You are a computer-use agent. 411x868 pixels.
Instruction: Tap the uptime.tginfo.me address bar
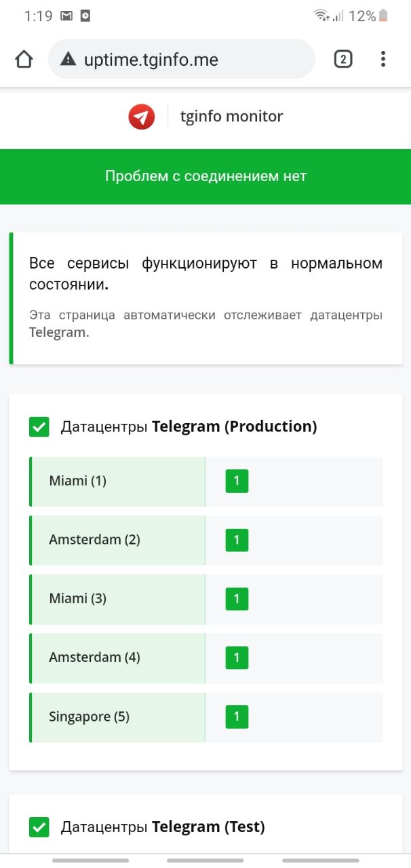(x=182, y=60)
